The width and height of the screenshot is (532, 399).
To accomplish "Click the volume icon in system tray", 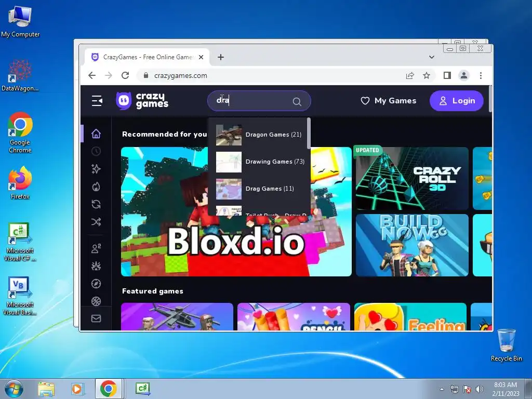I will coord(480,389).
